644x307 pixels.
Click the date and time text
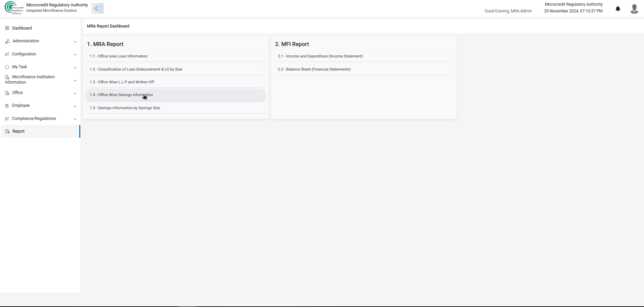tap(573, 11)
